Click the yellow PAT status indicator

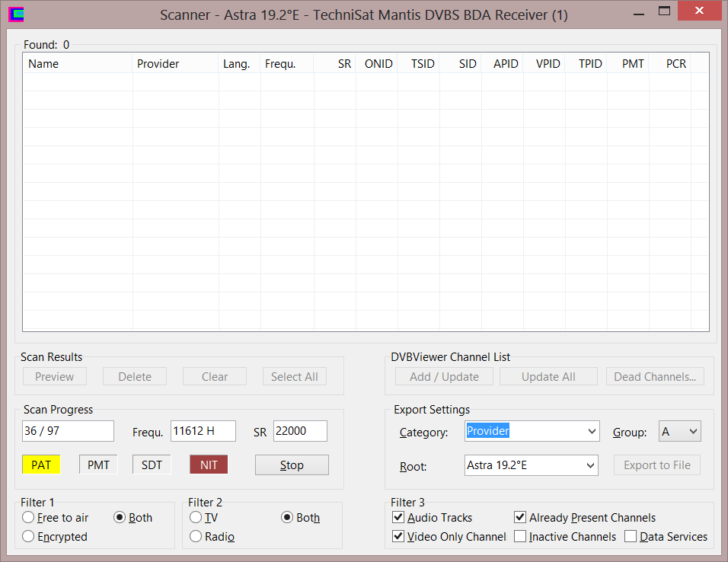41,465
